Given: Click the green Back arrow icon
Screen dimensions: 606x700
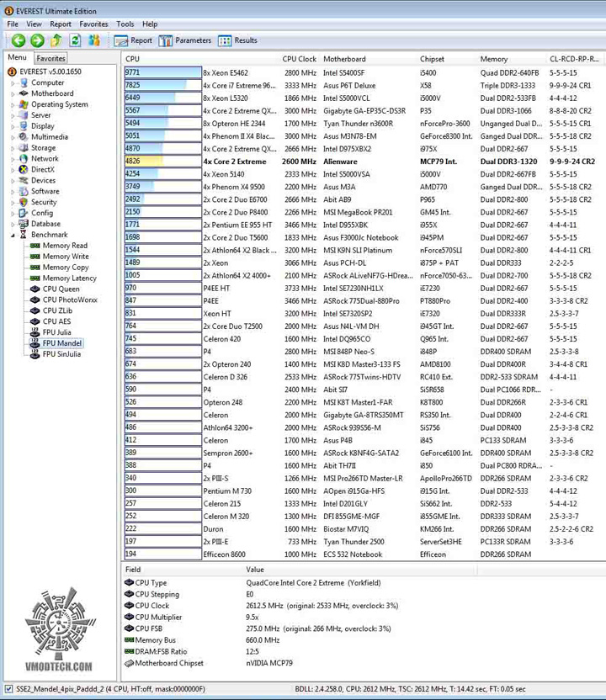Looking at the screenshot, I should click(19, 40).
